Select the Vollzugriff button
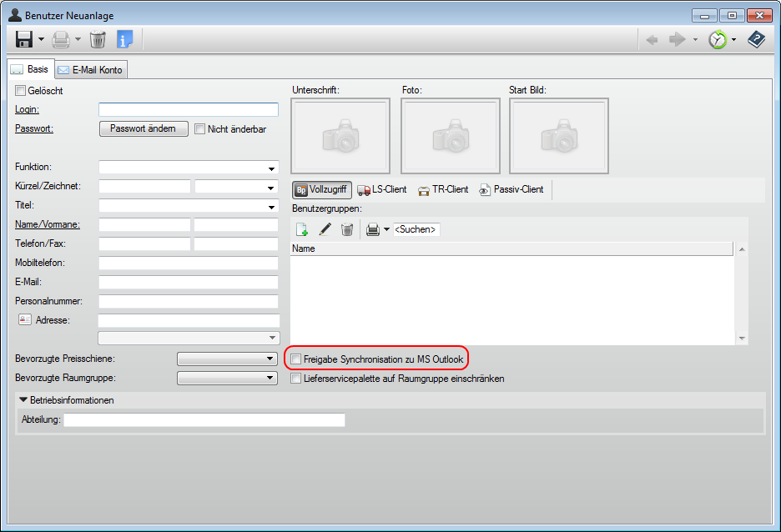 322,189
